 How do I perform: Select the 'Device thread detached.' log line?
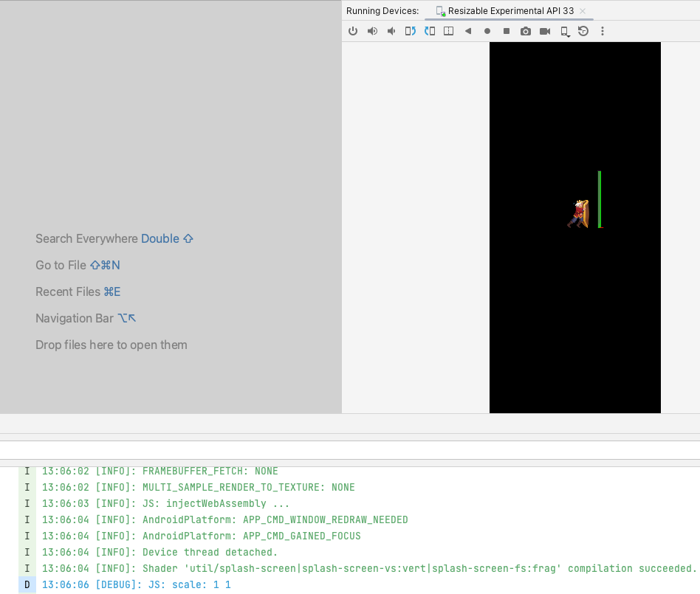[159, 552]
